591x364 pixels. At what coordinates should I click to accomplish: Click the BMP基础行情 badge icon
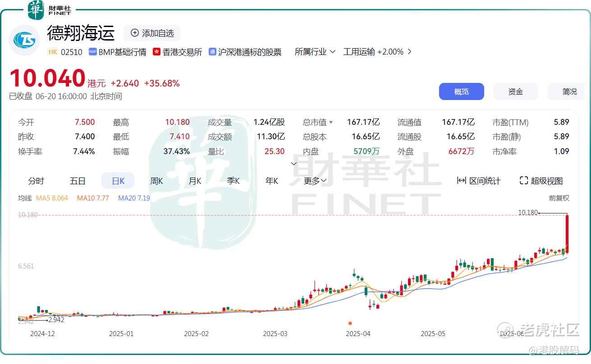click(93, 52)
